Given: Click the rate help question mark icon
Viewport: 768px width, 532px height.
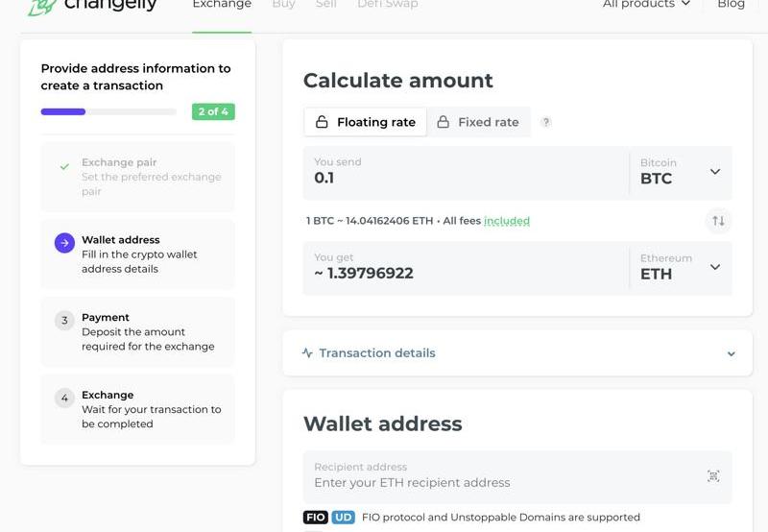Looking at the screenshot, I should (x=545, y=122).
